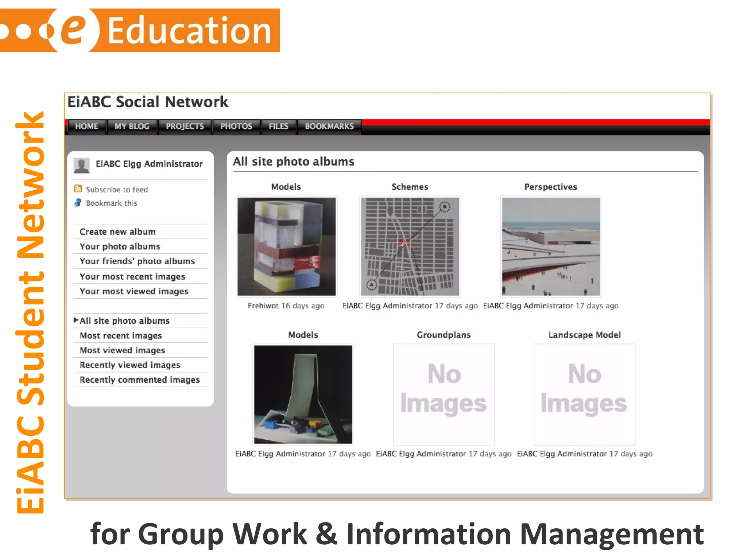The width and height of the screenshot is (747, 560).
Task: Click Create new album
Action: [117, 232]
